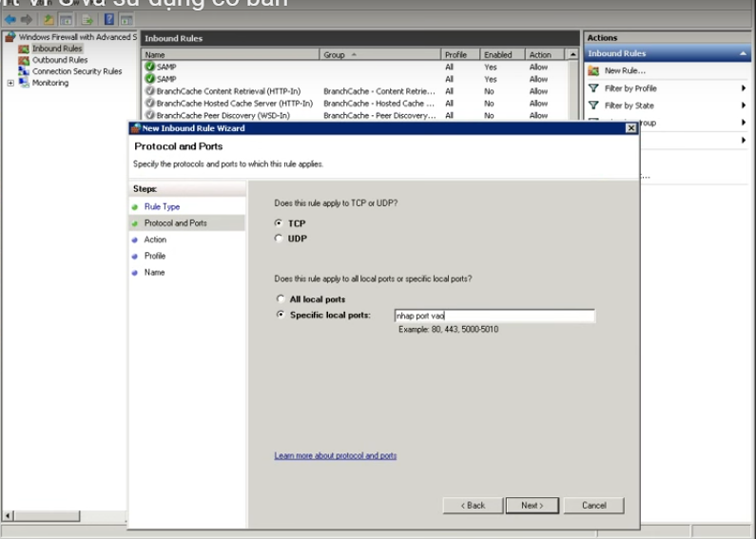Screen dimensions: 756x539
Task: Sort rules by the Name column header
Action: point(230,54)
